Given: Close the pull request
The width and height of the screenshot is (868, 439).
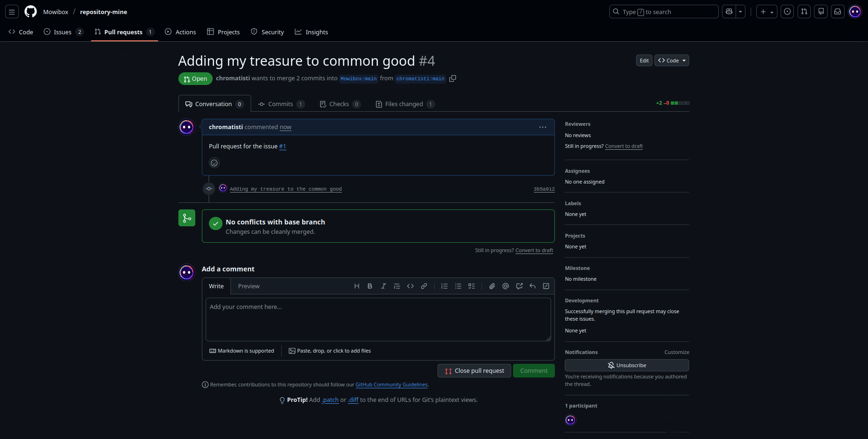Looking at the screenshot, I should [474, 370].
